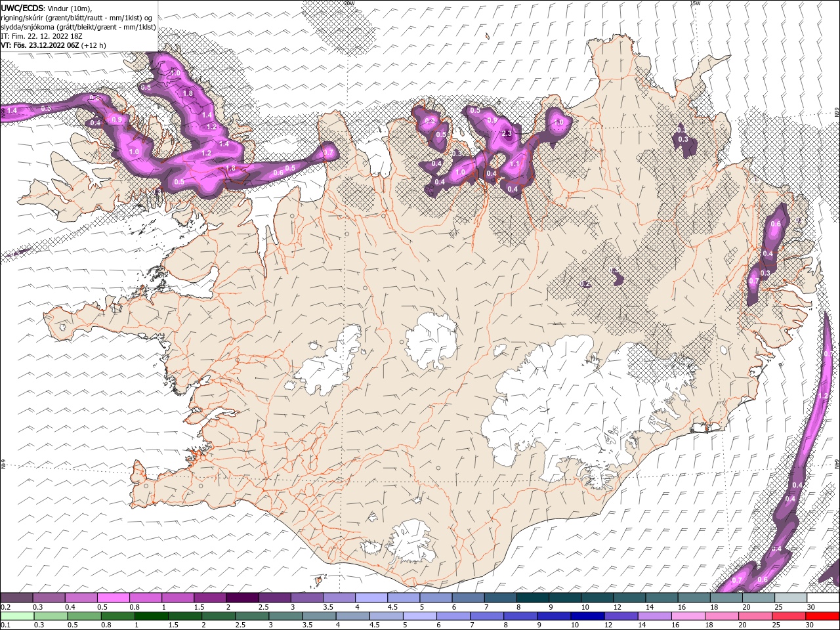Click the UWC/ECDS title in the header box

pos(22,8)
